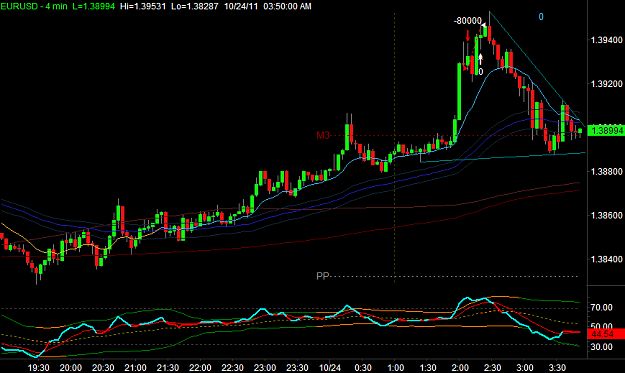
Task: Click the 1:30 time axis label
Action: 428,367
